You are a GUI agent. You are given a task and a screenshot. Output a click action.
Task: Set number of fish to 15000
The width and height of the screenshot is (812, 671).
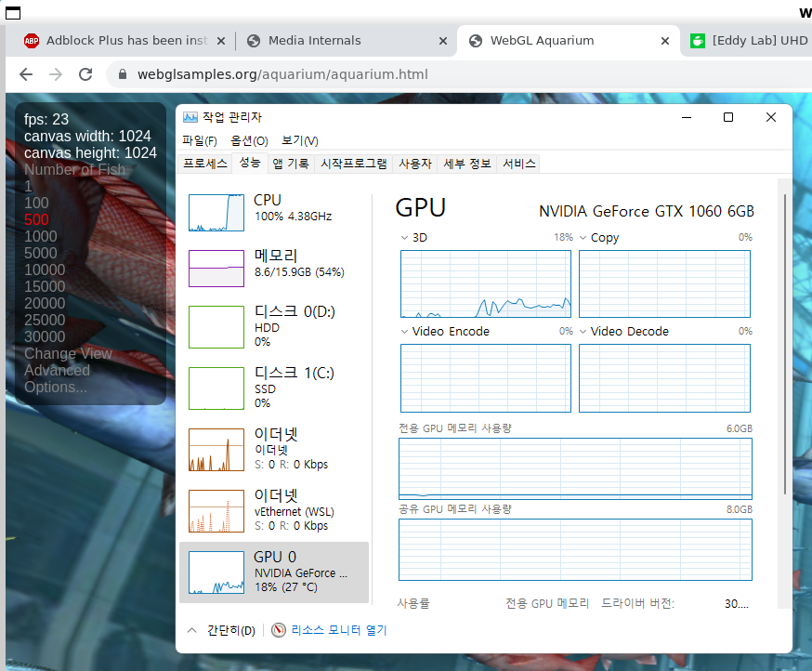(x=45, y=286)
